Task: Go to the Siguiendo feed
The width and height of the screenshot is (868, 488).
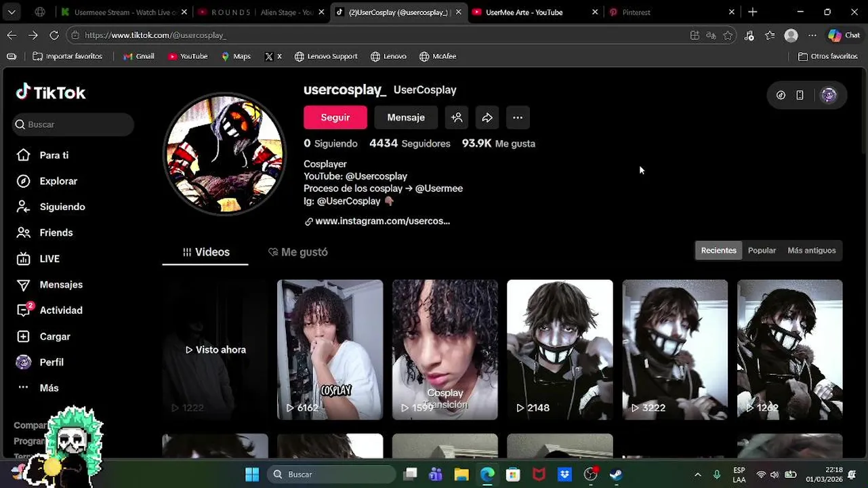Action: point(51,207)
